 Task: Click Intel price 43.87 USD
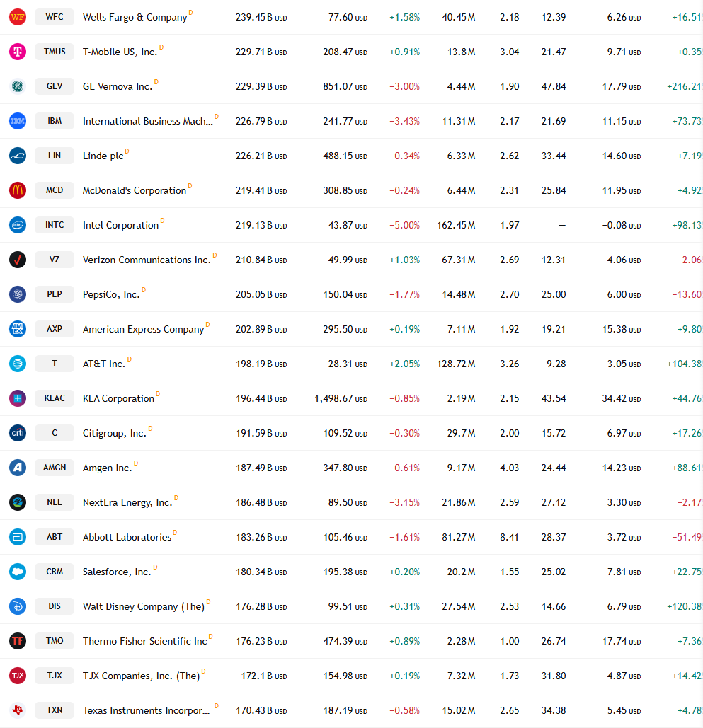tap(348, 226)
